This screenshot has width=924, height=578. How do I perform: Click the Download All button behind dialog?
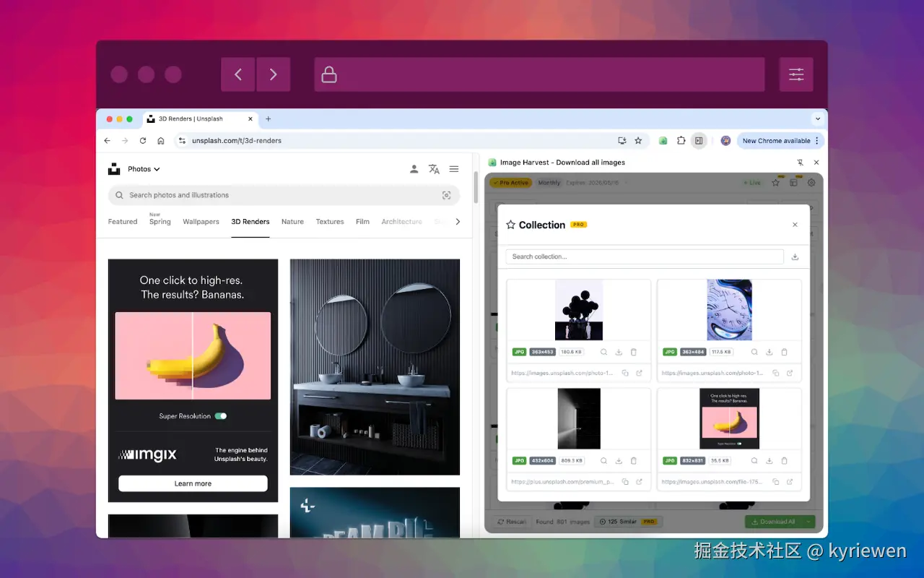point(774,522)
